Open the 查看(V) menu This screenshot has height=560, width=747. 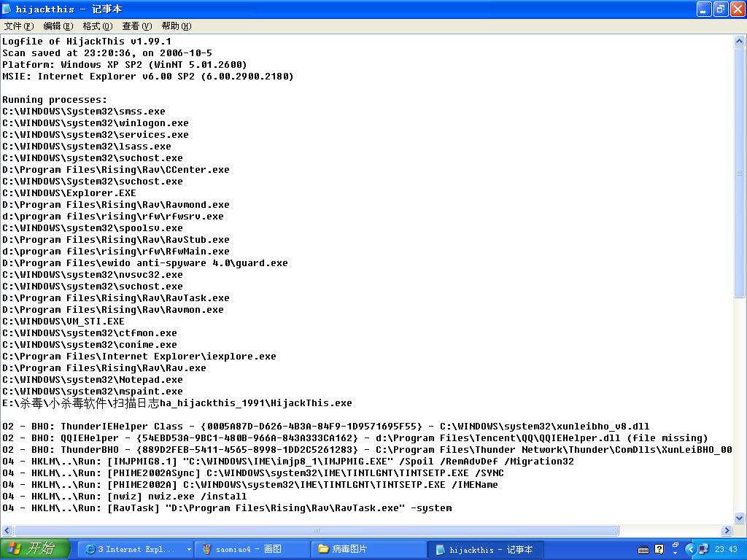[x=136, y=26]
